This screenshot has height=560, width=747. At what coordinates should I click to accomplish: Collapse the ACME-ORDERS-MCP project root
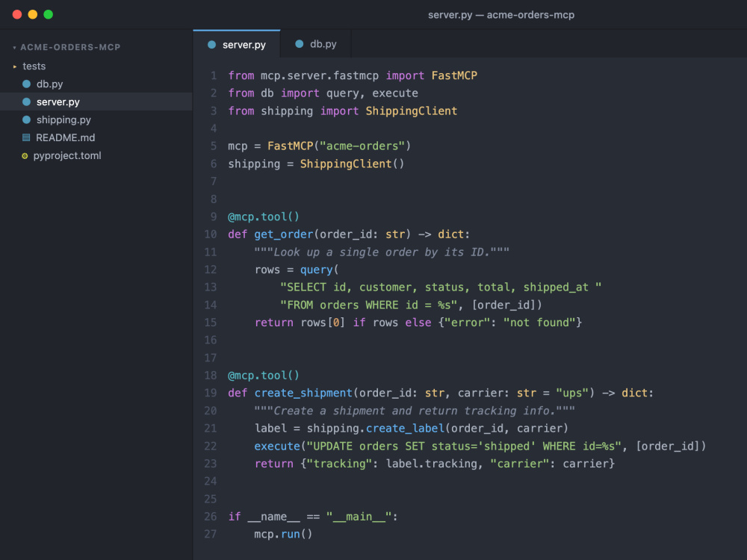pyautogui.click(x=14, y=48)
